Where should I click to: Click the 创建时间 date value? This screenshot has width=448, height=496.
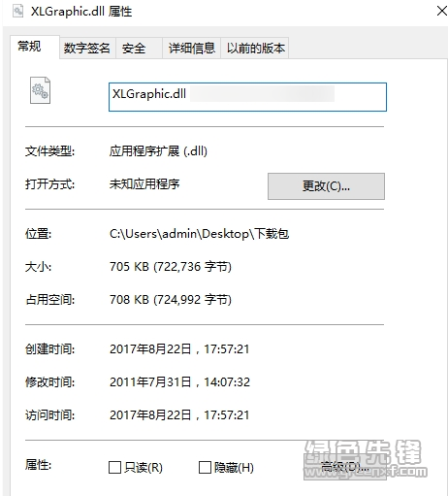[x=179, y=349]
